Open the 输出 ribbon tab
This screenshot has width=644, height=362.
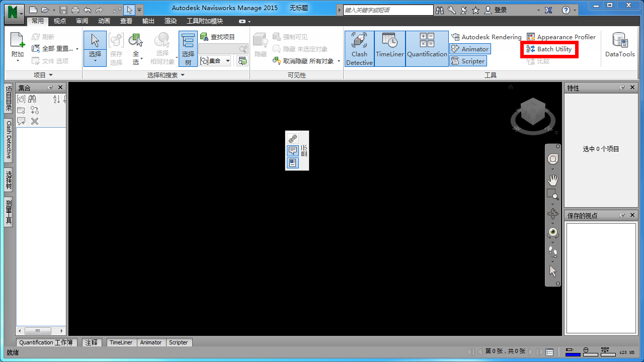click(148, 21)
